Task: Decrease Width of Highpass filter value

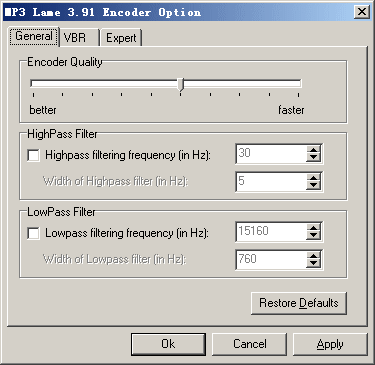Action: coord(313,185)
